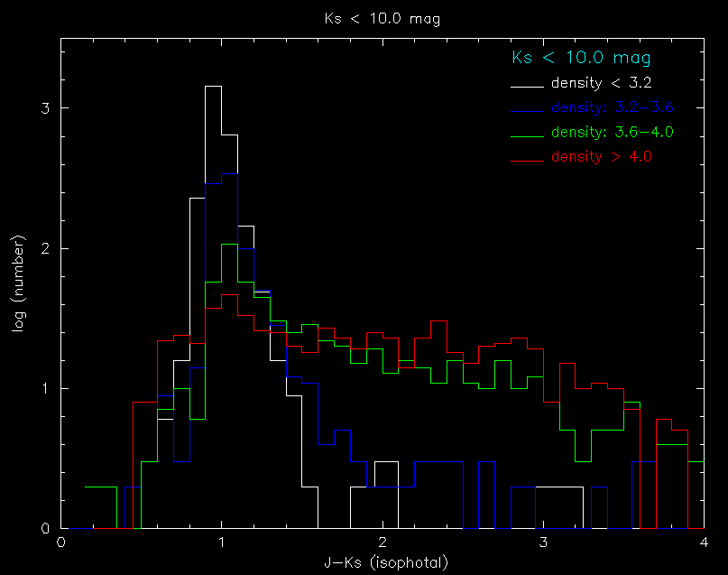Screen dimensions: 728x575
Task: Click the line swatch beside the blue legend entry
Action: click(528, 111)
